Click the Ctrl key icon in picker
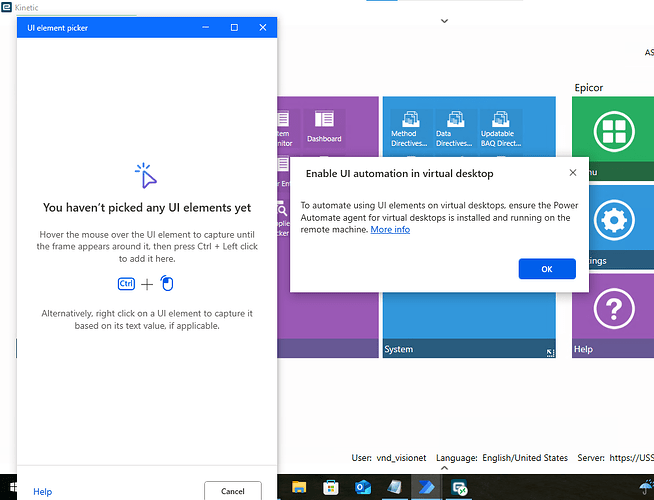 point(126,284)
